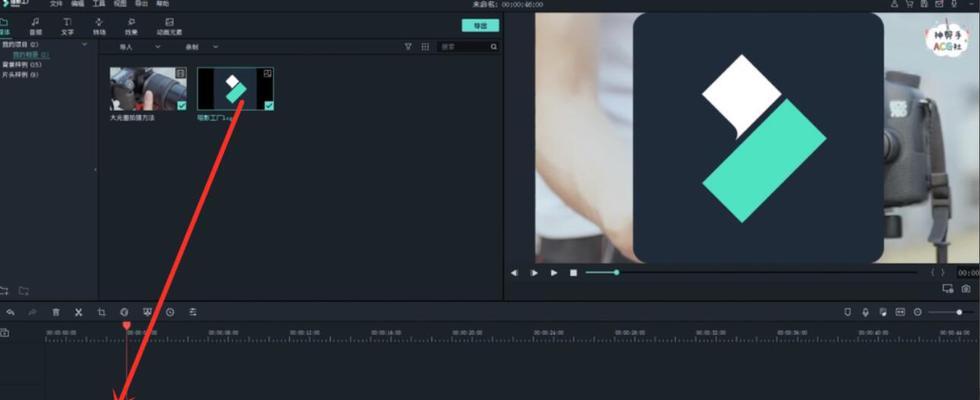Collapse the My Project (我的项目) tree chevron
980x400 pixels.
click(85, 44)
